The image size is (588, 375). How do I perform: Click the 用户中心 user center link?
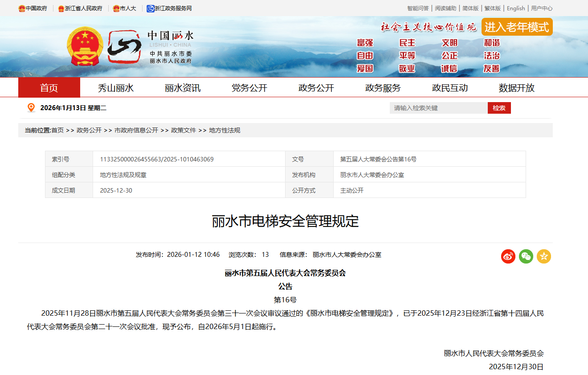coord(542,8)
